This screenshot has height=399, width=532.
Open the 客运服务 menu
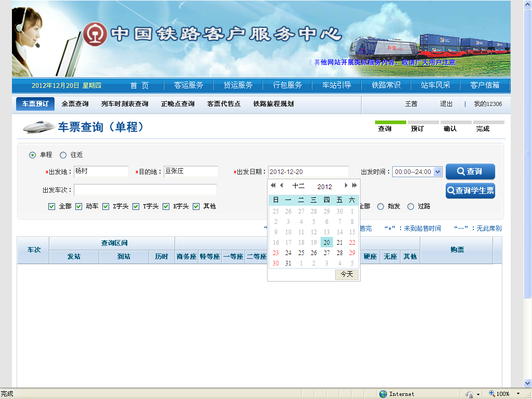tap(189, 85)
